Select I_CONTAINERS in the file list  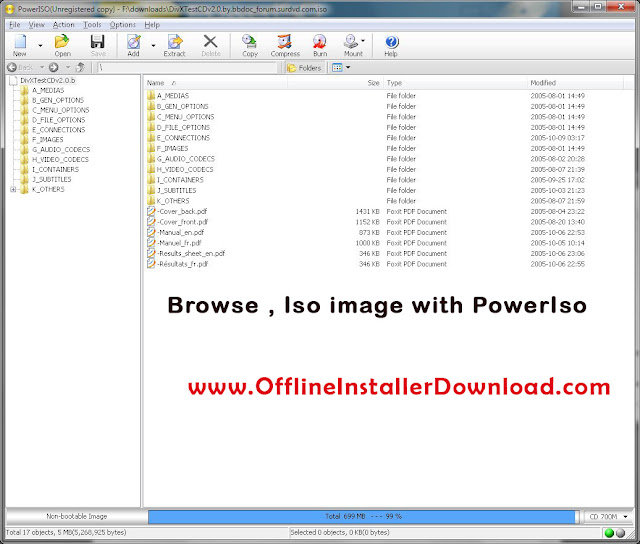click(180, 180)
